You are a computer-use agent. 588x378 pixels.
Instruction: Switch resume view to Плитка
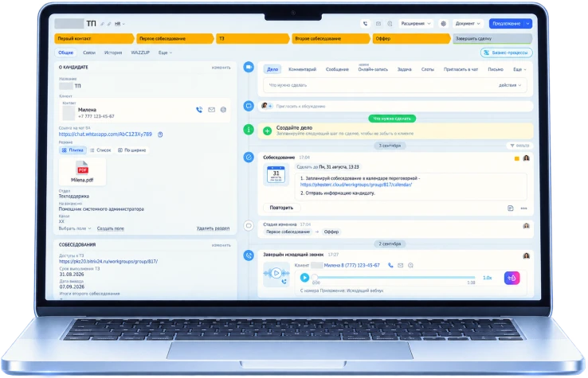(73, 150)
